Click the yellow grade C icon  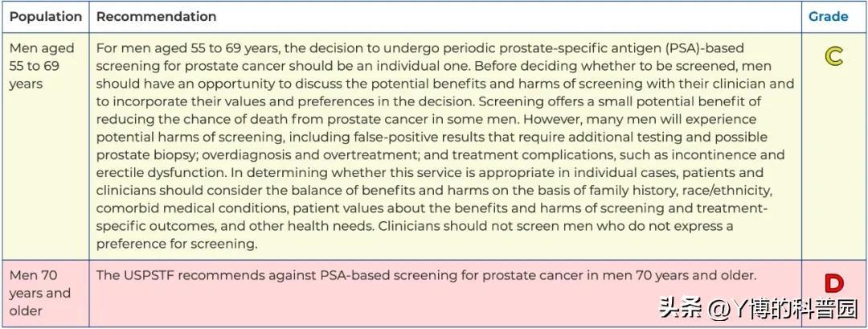[834, 56]
